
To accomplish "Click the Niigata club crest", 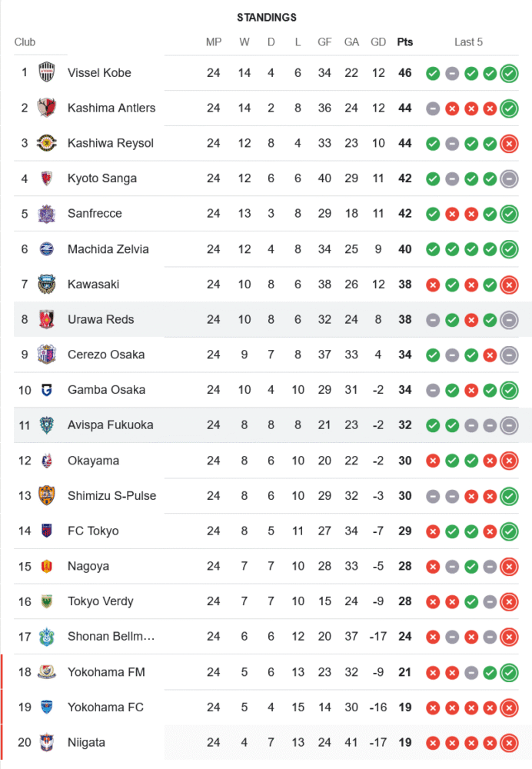I will click(47, 742).
